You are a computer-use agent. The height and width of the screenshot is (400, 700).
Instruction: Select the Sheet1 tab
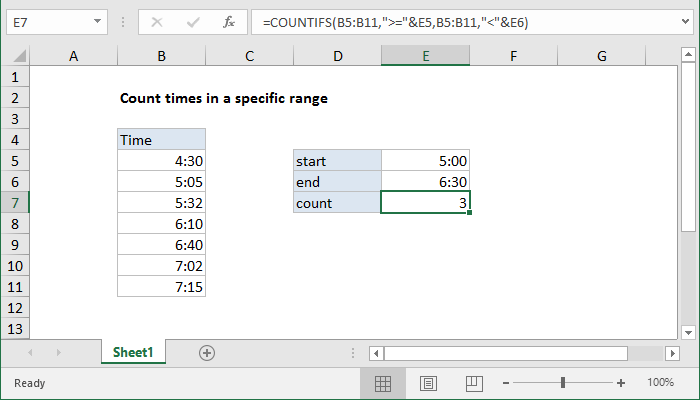[x=132, y=352]
